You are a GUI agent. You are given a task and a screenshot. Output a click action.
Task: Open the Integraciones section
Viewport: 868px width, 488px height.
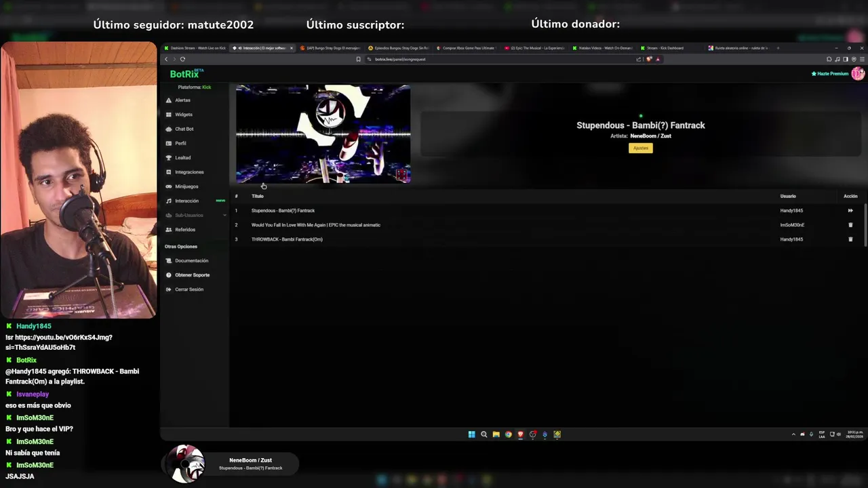189,172
